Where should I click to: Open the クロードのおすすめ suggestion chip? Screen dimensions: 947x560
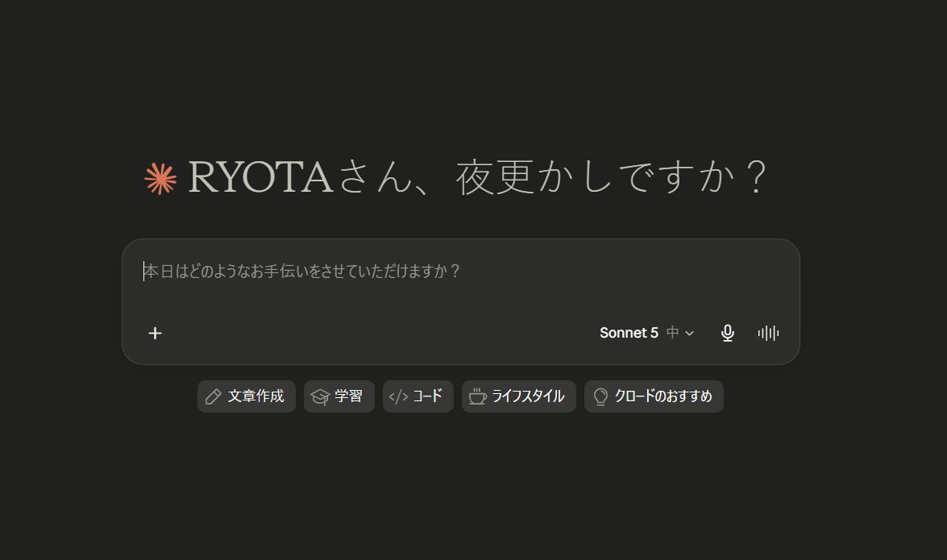click(x=654, y=396)
